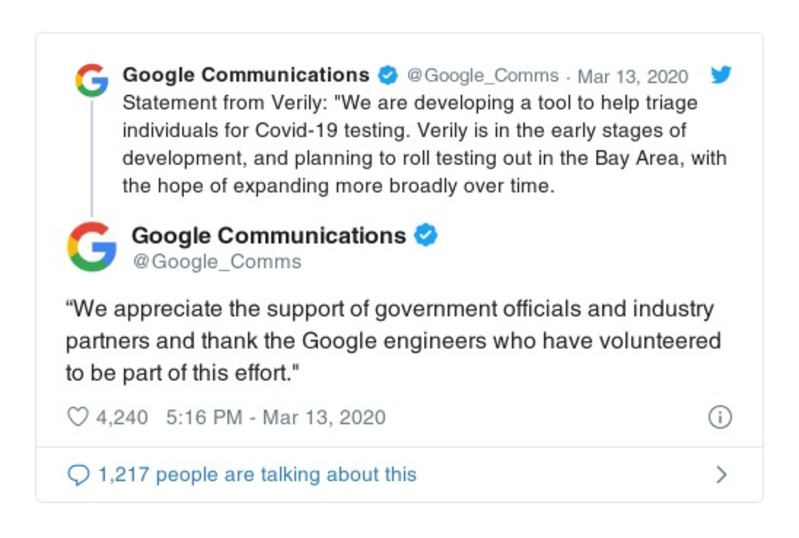
Task: Open the @Google_Comms handle in quoted tweet
Action: (x=482, y=76)
